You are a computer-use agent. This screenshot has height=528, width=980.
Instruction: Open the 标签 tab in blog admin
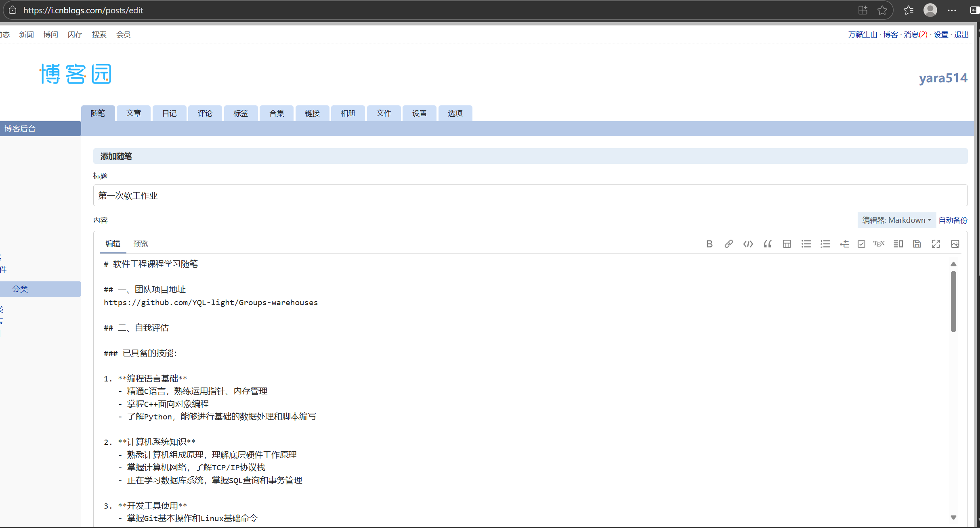(x=241, y=113)
